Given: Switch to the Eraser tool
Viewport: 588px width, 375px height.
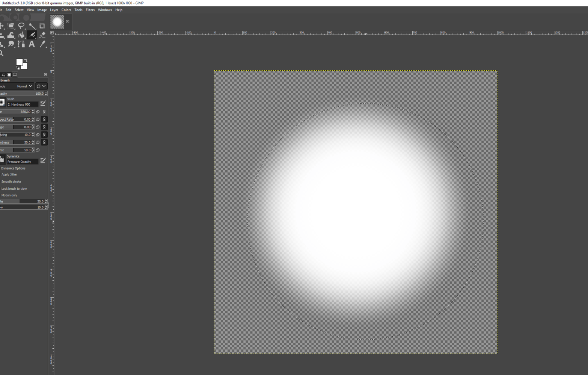Looking at the screenshot, I should pos(42,35).
